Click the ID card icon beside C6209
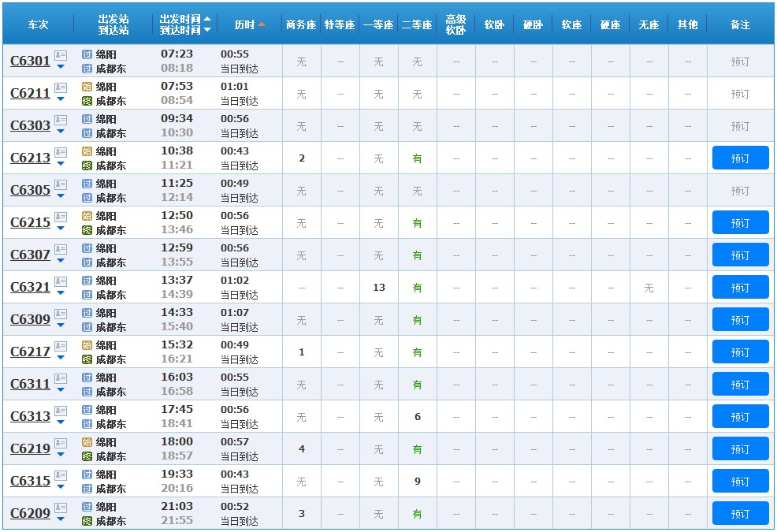The height and width of the screenshot is (532, 777). click(61, 508)
